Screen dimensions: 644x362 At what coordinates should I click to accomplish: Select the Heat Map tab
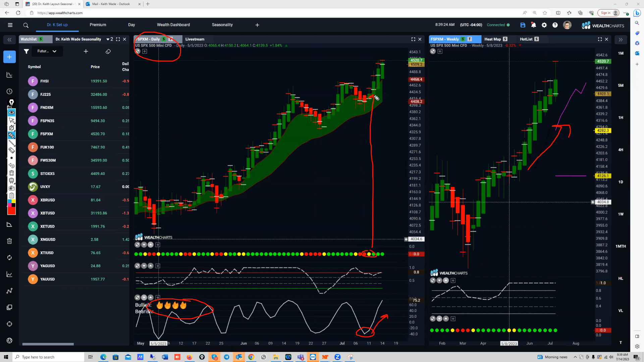click(x=493, y=39)
